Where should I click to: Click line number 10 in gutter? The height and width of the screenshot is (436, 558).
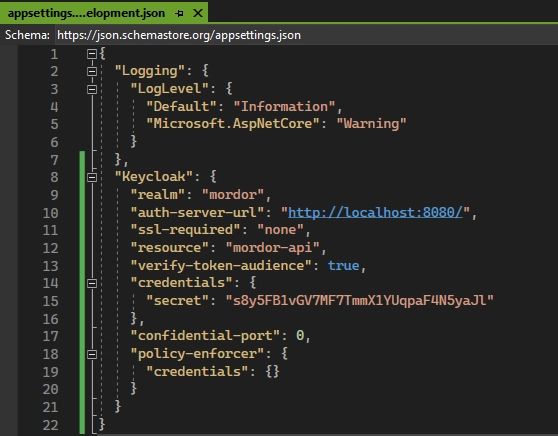coord(51,213)
